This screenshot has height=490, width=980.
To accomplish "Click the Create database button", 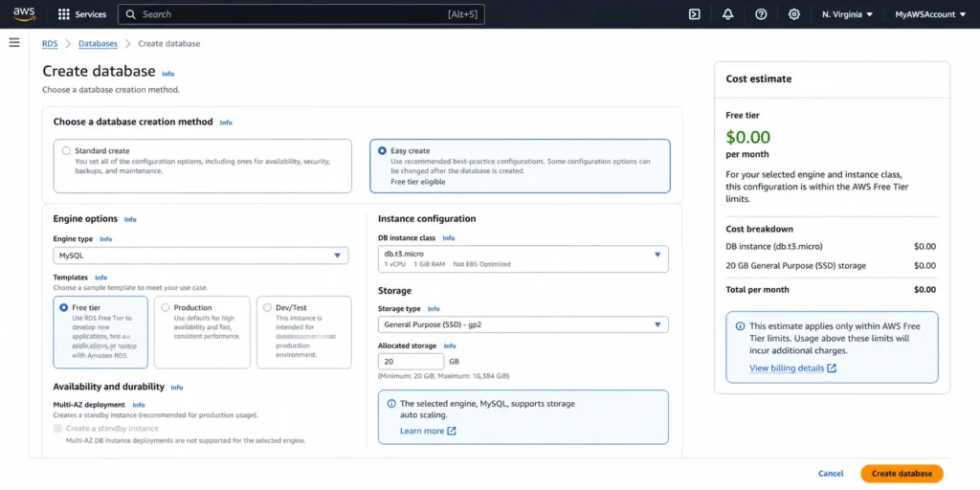I will tap(902, 474).
